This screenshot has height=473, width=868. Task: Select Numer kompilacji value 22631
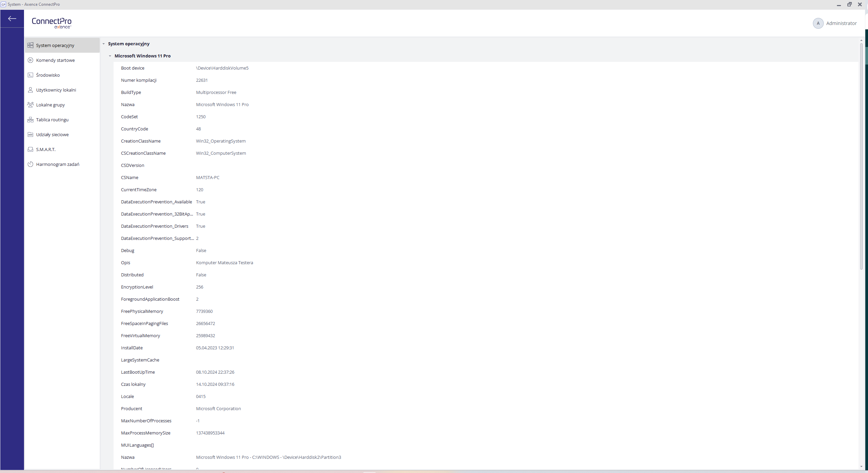coord(202,80)
